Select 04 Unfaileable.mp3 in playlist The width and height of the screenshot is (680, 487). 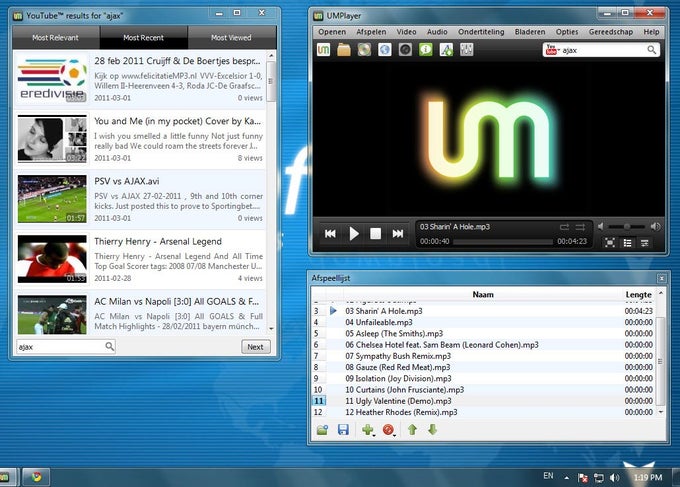483,322
